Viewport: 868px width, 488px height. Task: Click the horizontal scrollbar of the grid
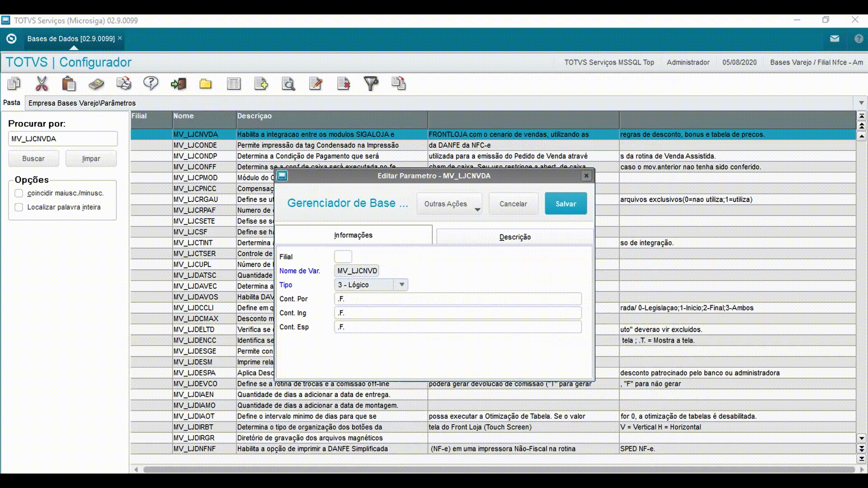click(498, 469)
